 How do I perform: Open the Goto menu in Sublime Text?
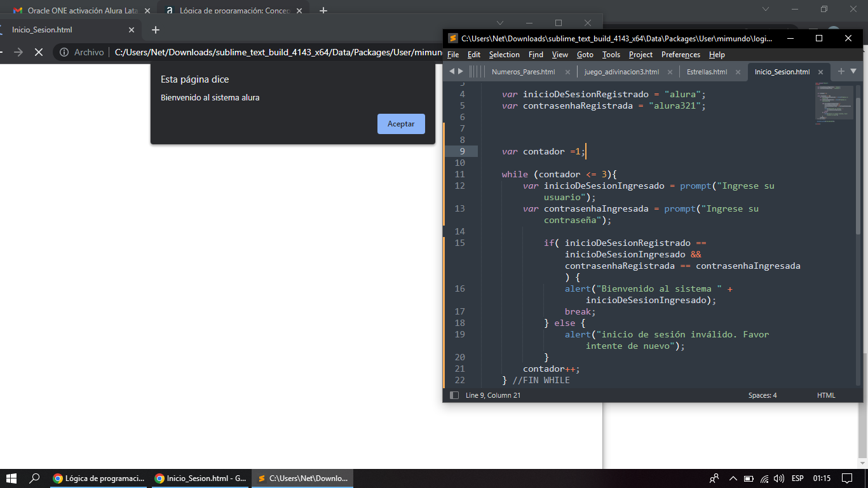click(585, 55)
